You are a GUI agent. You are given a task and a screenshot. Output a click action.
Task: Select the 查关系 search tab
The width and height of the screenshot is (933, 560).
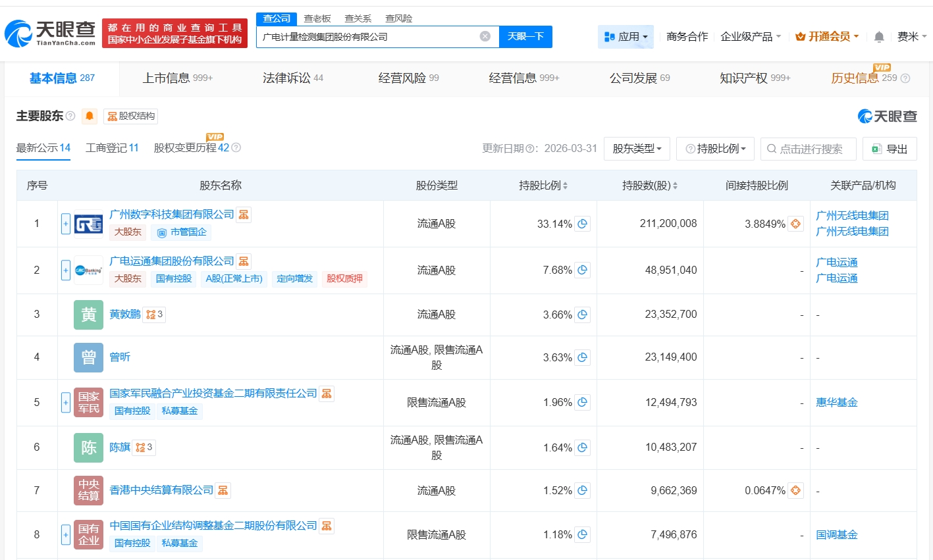(358, 18)
